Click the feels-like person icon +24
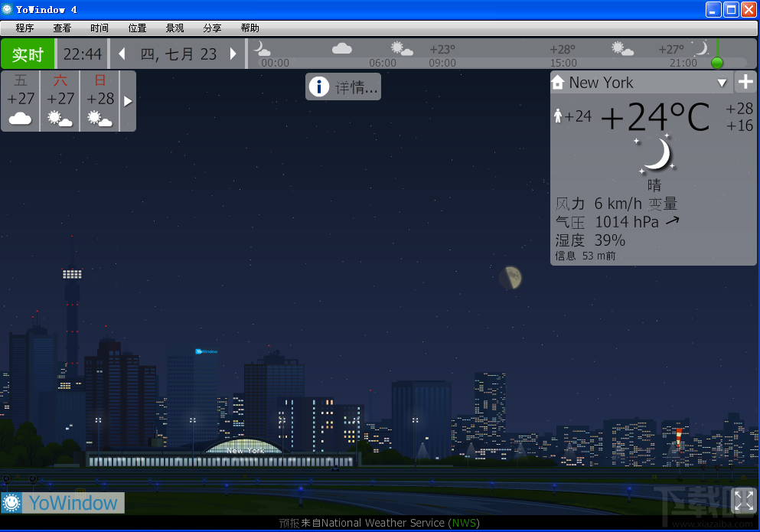Image resolution: width=760 pixels, height=532 pixels. pyautogui.click(x=558, y=116)
